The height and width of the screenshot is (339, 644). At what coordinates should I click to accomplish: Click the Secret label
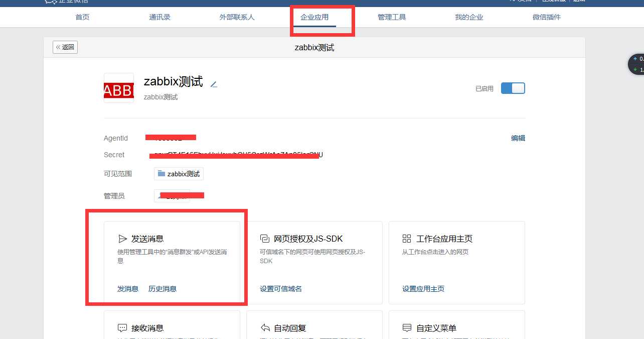tap(114, 155)
